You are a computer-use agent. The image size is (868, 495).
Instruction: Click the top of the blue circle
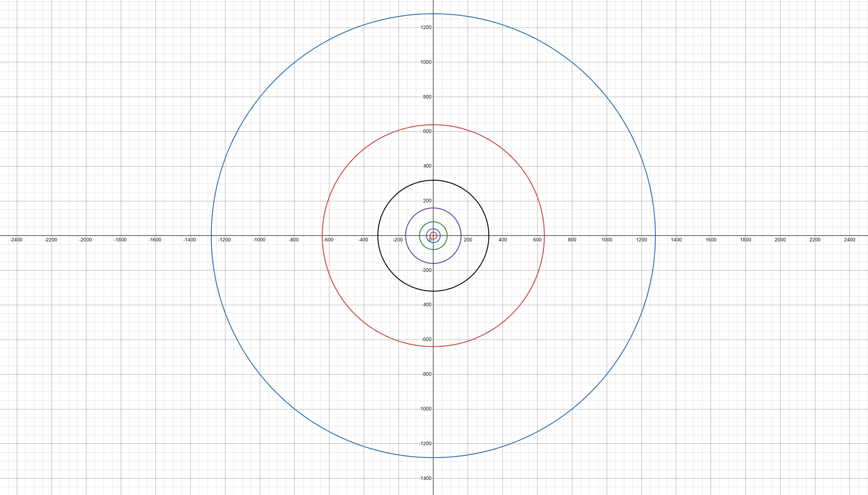433,14
